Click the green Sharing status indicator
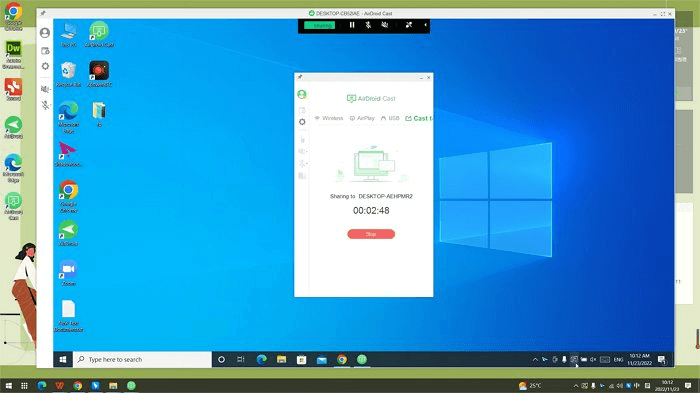This screenshot has height=393, width=700. (320, 25)
